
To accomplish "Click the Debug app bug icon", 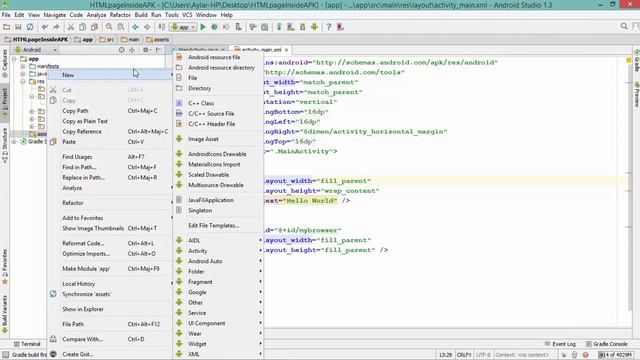I will click(214, 27).
